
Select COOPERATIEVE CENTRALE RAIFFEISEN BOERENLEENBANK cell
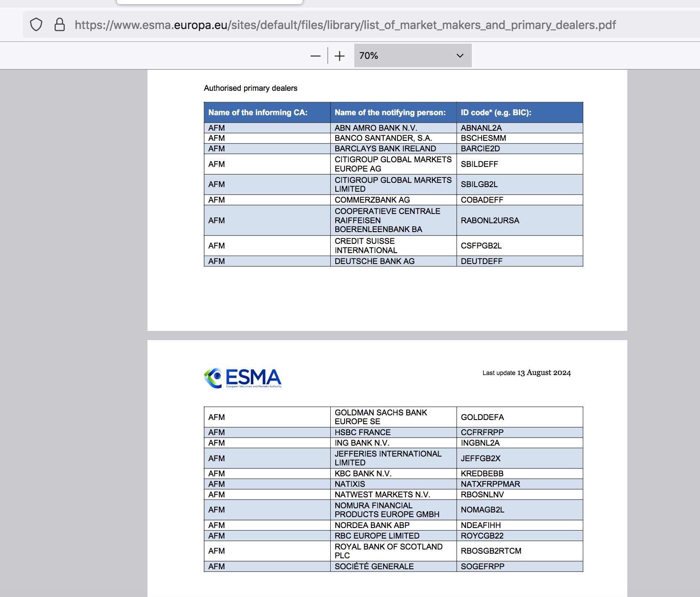393,220
